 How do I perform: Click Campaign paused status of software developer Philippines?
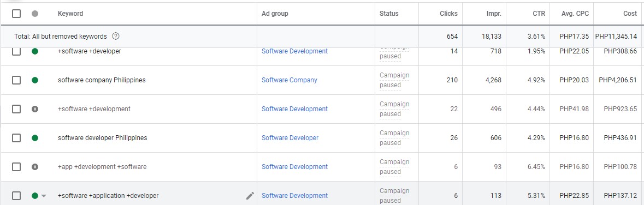click(394, 138)
